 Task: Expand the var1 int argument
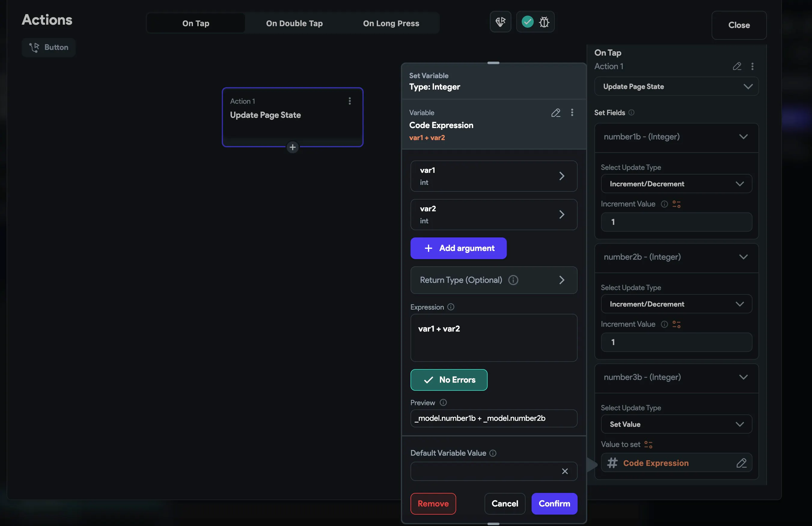coord(493,176)
